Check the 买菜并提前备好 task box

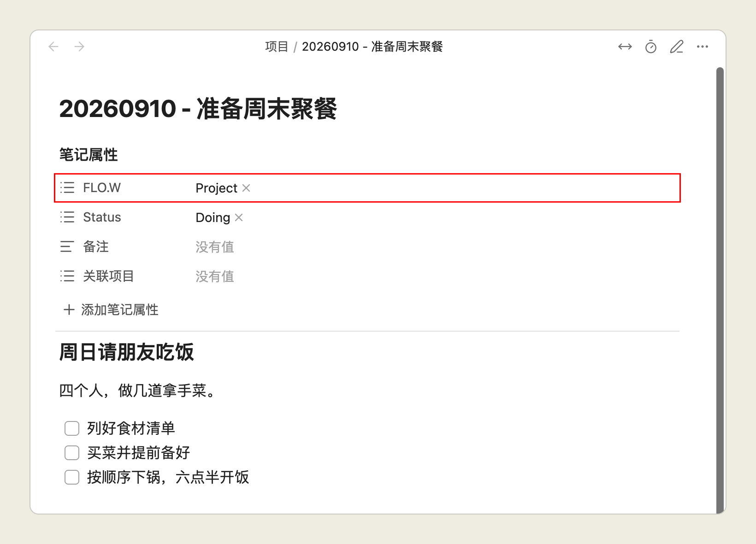tap(72, 453)
